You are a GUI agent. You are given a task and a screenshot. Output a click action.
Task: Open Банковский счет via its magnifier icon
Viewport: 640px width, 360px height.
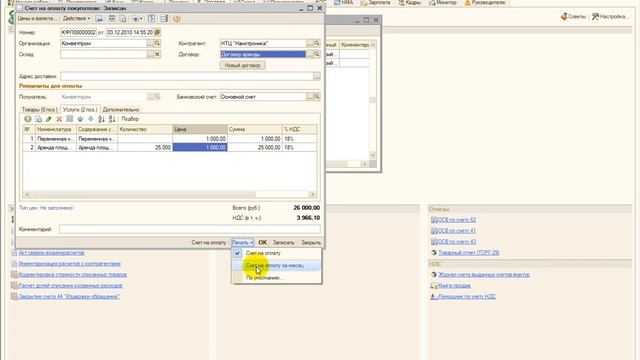click(x=317, y=97)
